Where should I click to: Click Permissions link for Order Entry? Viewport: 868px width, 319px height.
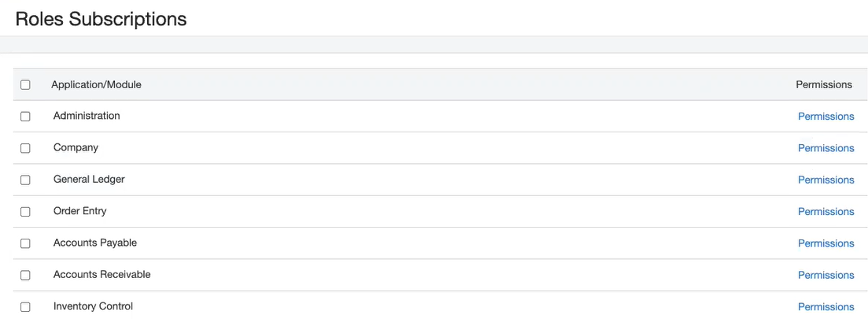click(826, 212)
